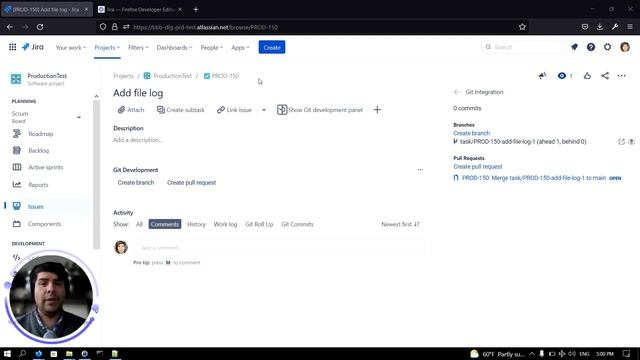This screenshot has height=360, width=640.
Task: Click the Jira search field
Action: pos(523,47)
